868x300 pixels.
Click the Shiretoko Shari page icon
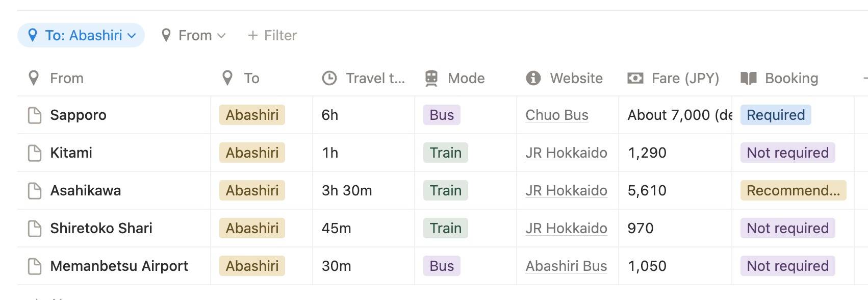click(x=35, y=229)
